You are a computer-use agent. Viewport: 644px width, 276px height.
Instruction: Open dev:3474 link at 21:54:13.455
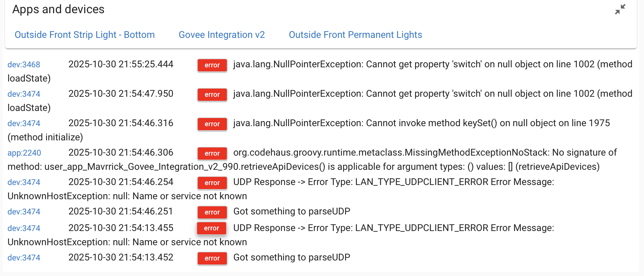(24, 228)
